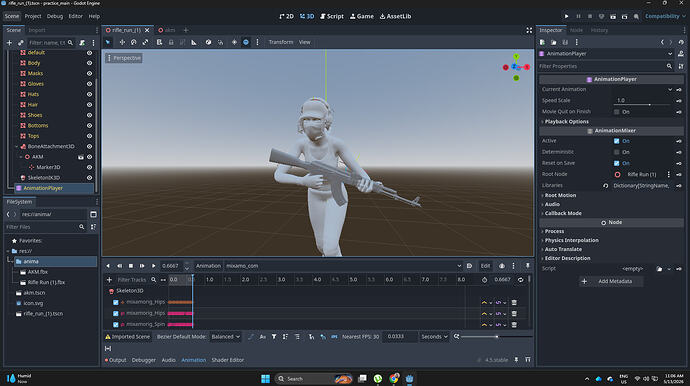Toggle animation looping icon

(521, 279)
